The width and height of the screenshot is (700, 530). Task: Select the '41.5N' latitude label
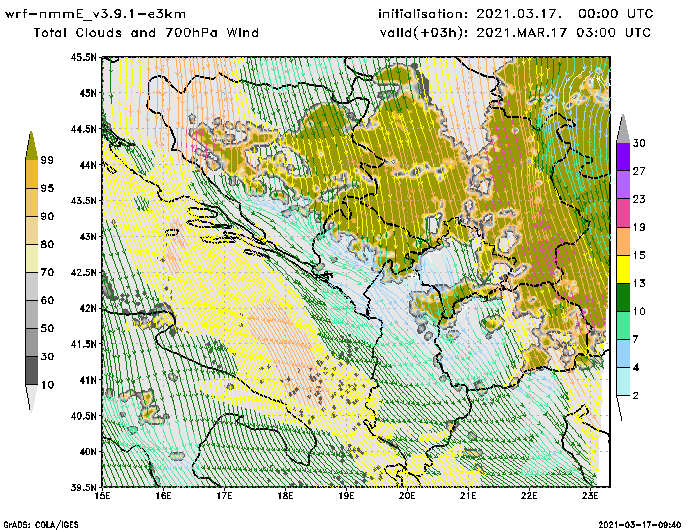coord(83,344)
